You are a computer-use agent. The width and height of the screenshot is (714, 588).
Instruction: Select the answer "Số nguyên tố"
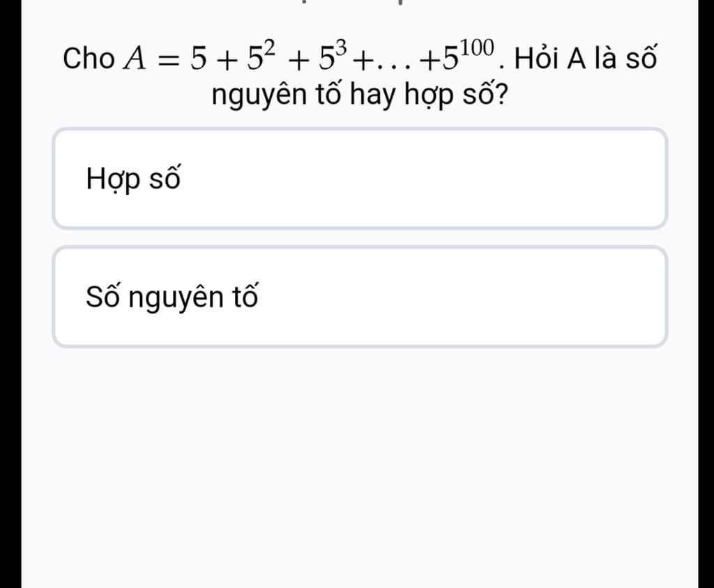[x=360, y=297]
